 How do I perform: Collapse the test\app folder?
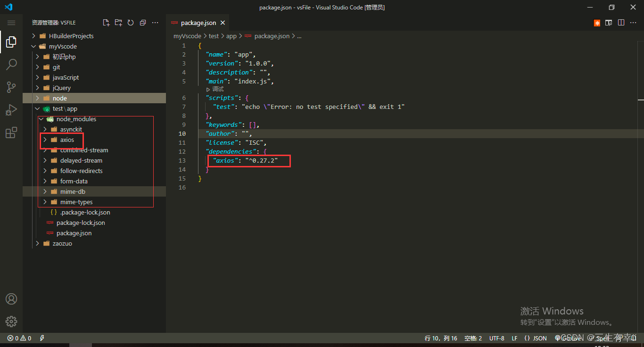94,108
